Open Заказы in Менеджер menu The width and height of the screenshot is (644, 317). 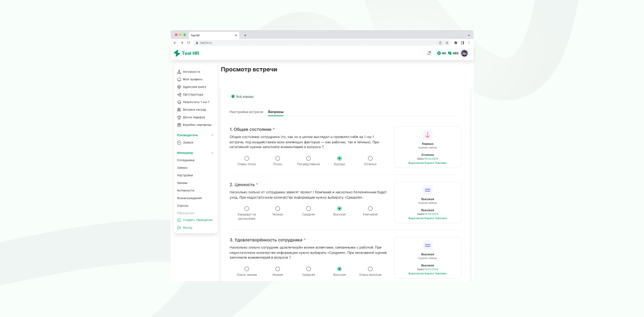(x=182, y=183)
